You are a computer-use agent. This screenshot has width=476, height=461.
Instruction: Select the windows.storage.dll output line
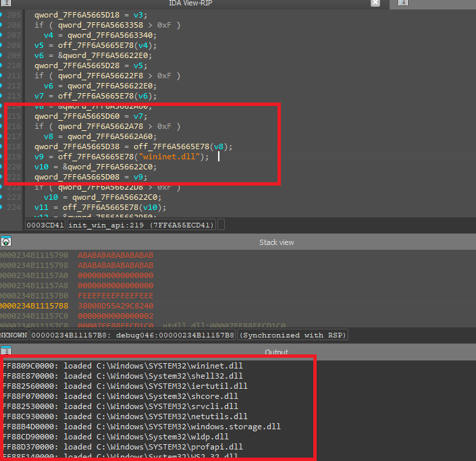[x=140, y=427]
